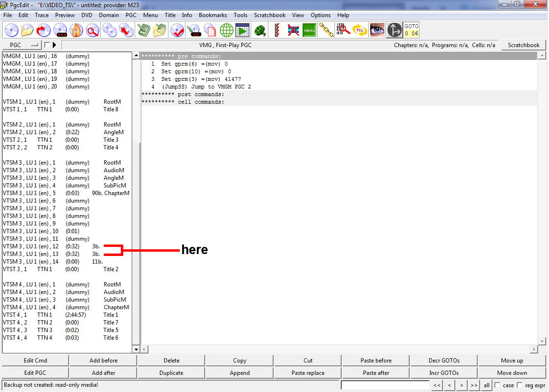The image size is (549, 392).
Task: Click the '>>' last match button
Action: coord(474,385)
